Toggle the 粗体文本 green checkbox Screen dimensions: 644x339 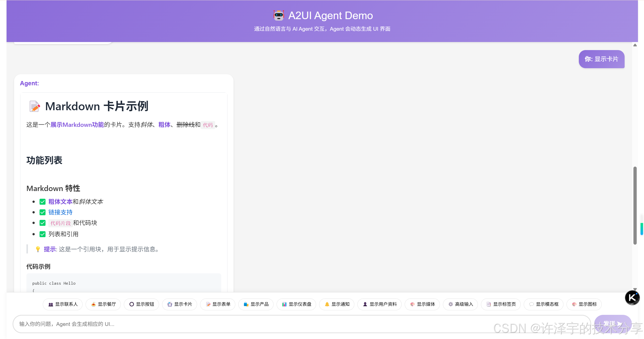[x=43, y=202]
